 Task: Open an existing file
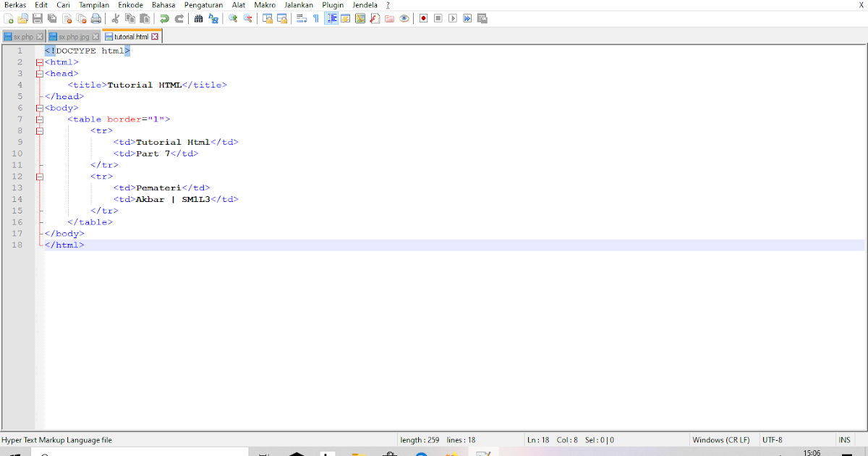(x=22, y=18)
